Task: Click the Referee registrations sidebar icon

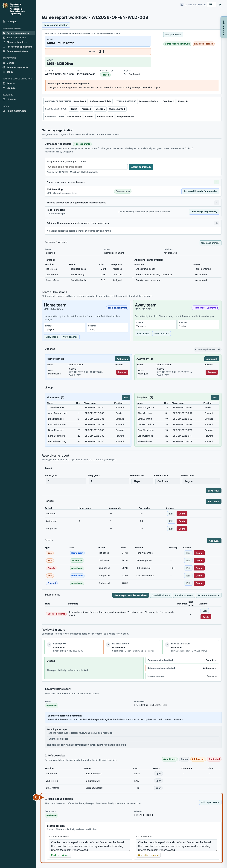Action: [4, 51]
